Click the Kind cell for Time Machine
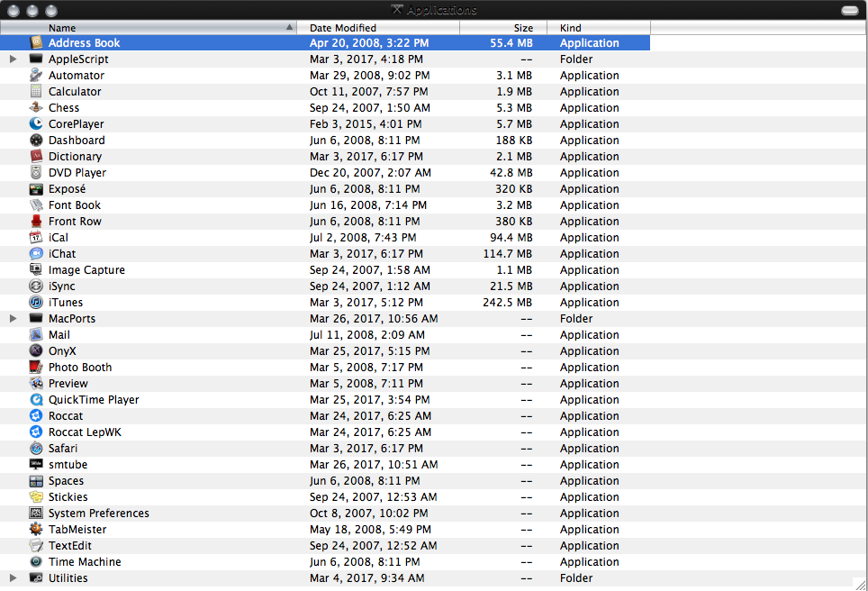Viewport: 868px width, 591px height. coord(589,561)
